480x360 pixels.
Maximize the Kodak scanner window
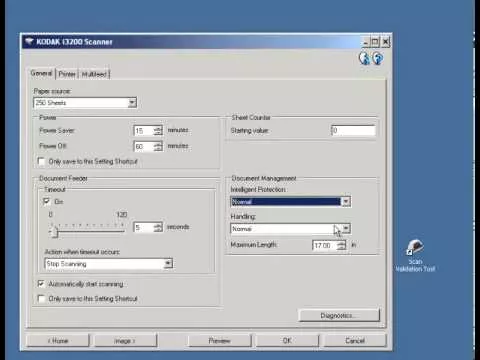tap(375, 42)
